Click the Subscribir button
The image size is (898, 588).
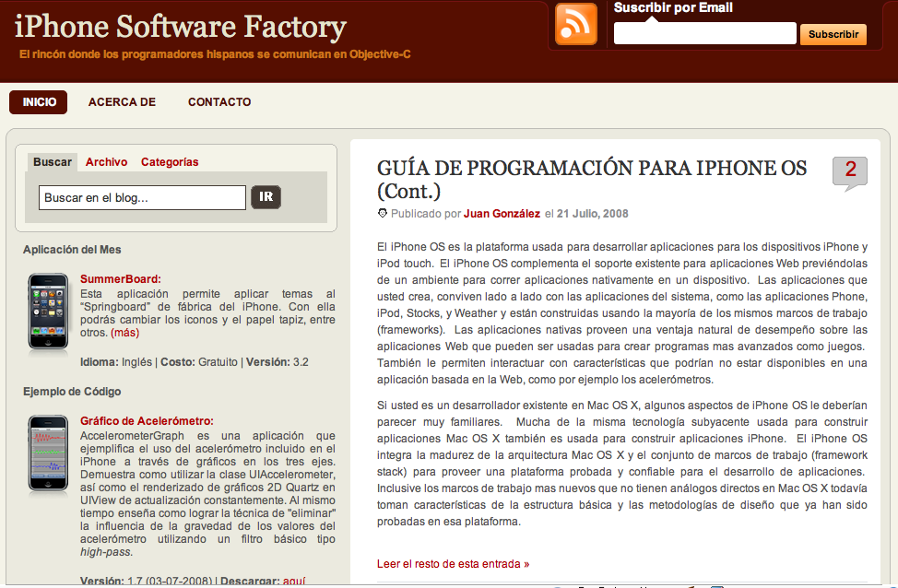[x=833, y=34]
